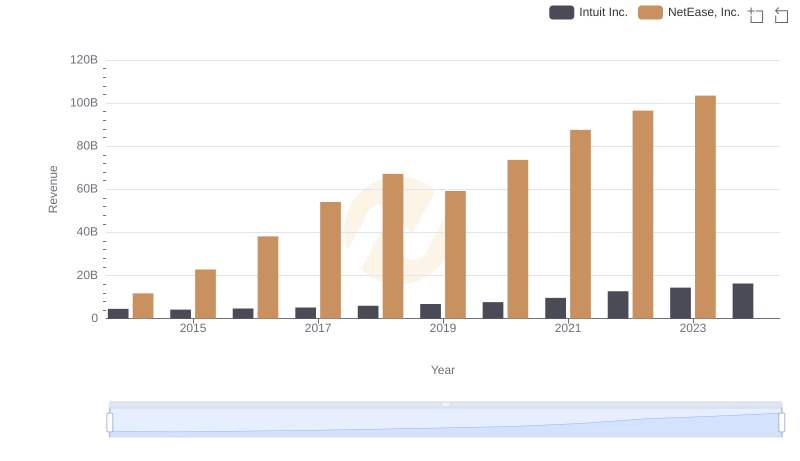Click the 20B y-axis label
This screenshot has height=461, width=800.
(87, 275)
